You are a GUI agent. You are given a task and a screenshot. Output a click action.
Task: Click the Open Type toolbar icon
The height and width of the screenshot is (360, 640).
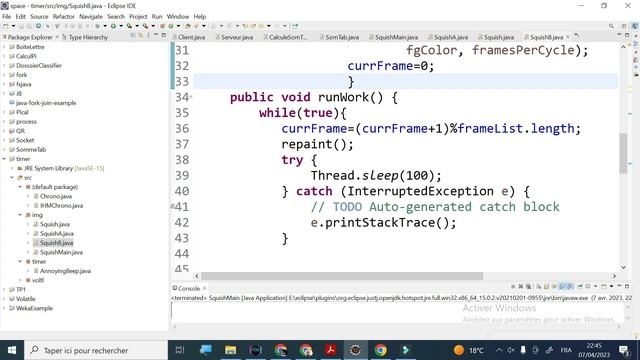tap(188, 26)
